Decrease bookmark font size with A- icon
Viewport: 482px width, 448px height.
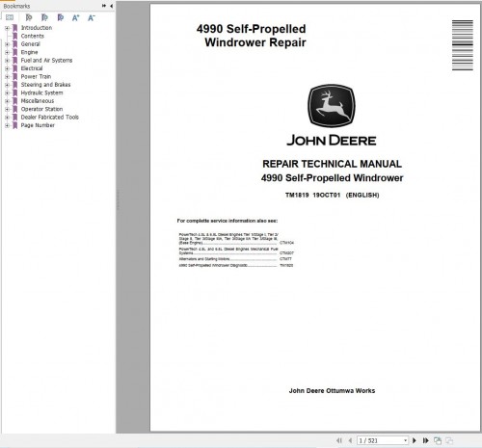(92, 17)
